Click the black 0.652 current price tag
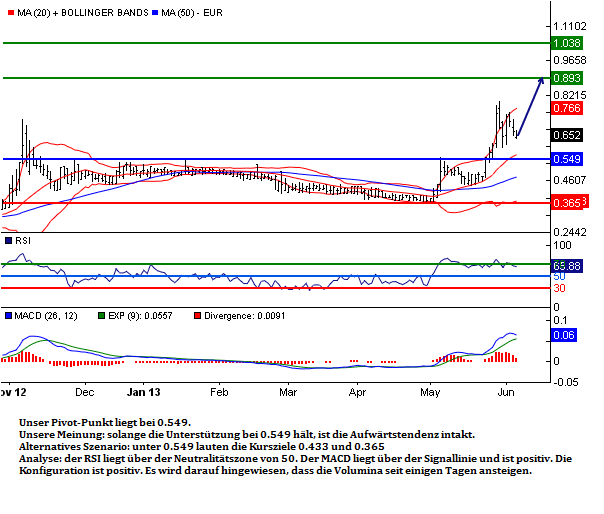The width and height of the screenshot is (604, 514). (x=567, y=135)
